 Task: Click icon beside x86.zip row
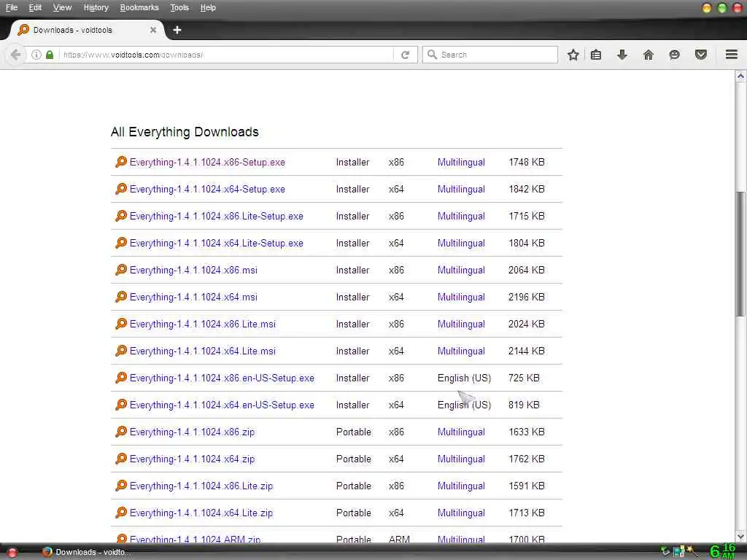121,432
